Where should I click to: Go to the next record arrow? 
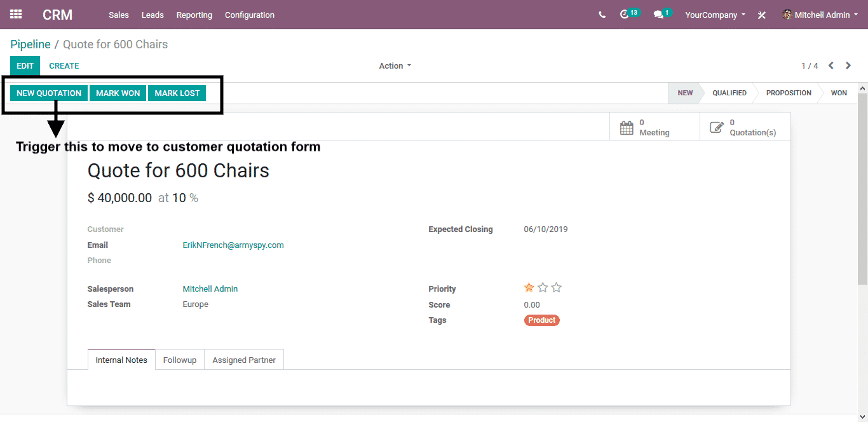click(x=848, y=65)
